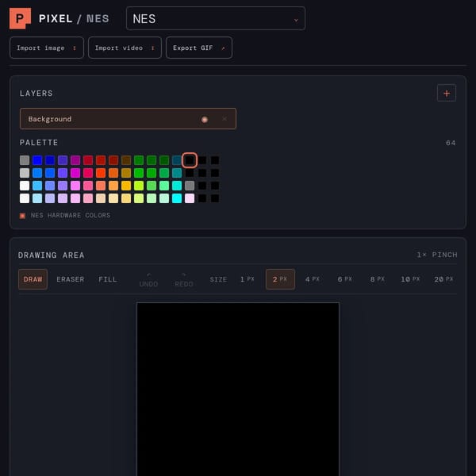
Task: Pick the purple swatch in third row
Action: (x=63, y=186)
